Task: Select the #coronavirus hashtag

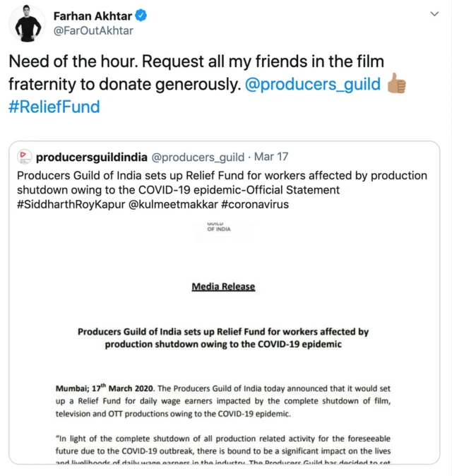Action: [x=254, y=204]
